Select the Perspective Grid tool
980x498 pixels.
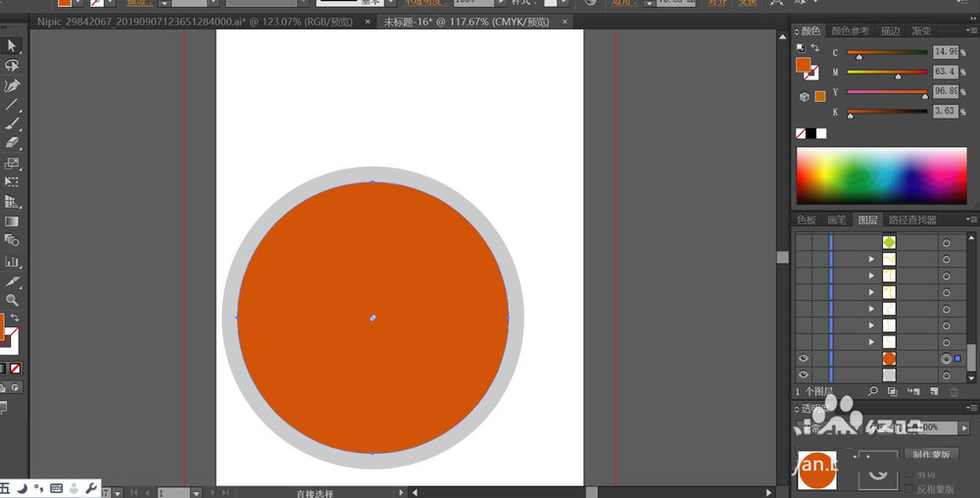[11, 201]
